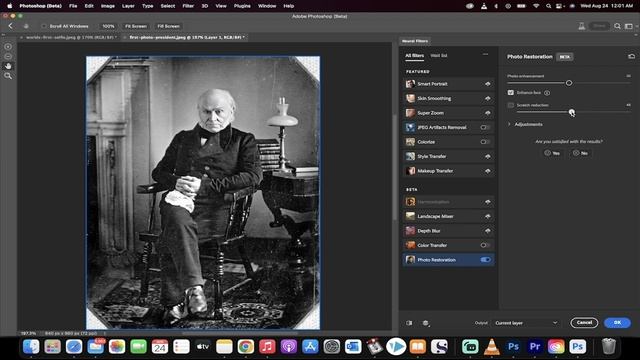
Task: Open the beaker icon in top right bar
Action: (x=582, y=26)
